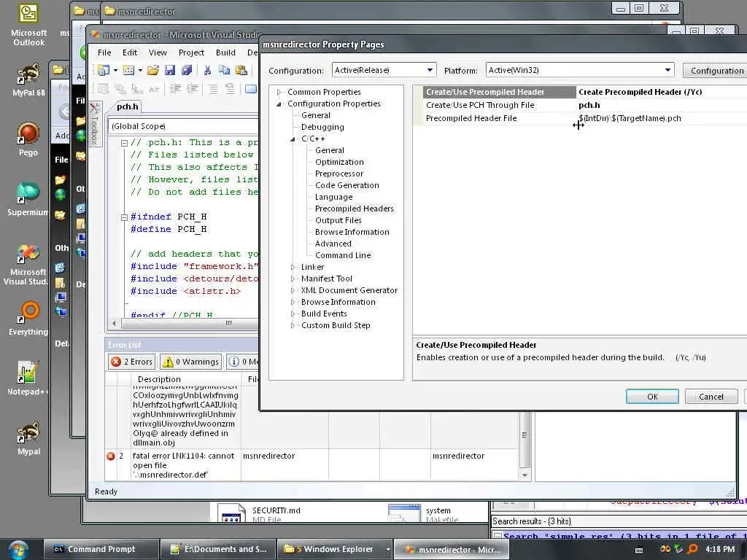Click the Mypal desktop icon

coord(28,438)
